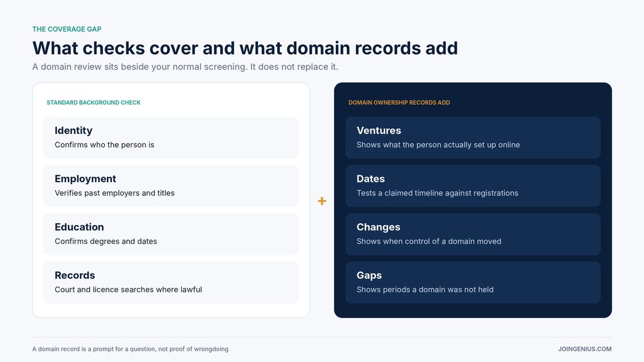Click the orange plus icon between panels
Screen dimensions: 644x362
point(322,201)
